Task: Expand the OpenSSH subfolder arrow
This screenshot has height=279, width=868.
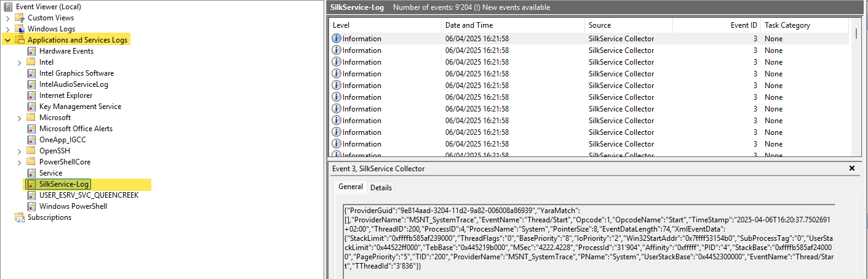Action: (x=19, y=151)
